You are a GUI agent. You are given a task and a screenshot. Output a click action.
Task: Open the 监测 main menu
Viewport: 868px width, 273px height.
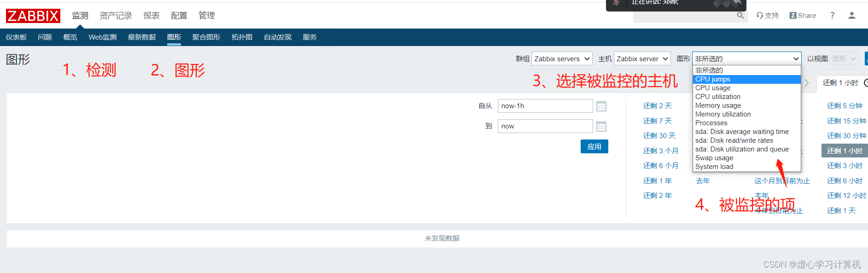[x=80, y=16]
